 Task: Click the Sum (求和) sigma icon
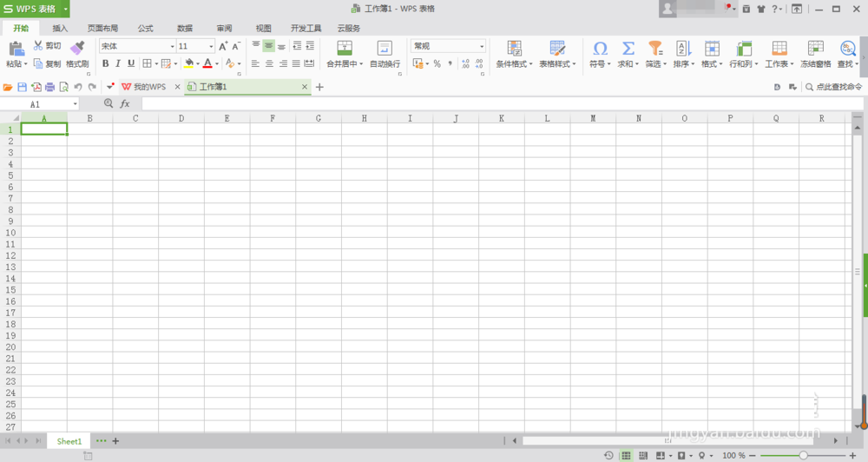click(x=628, y=48)
